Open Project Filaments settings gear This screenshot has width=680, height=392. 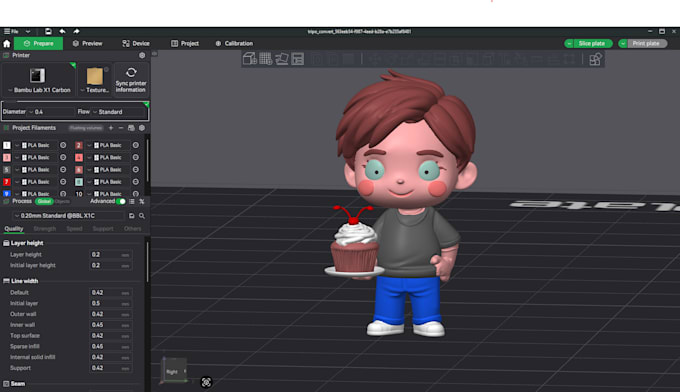click(x=142, y=128)
